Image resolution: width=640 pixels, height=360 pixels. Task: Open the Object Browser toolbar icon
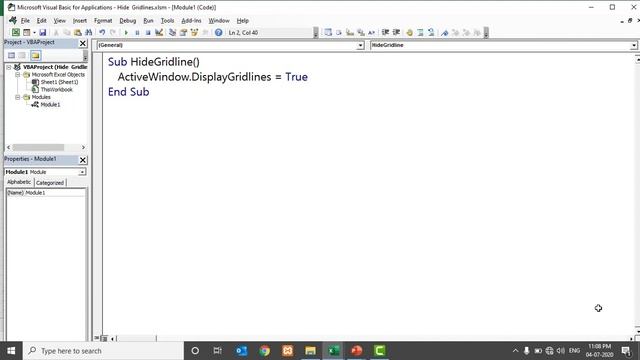194,32
